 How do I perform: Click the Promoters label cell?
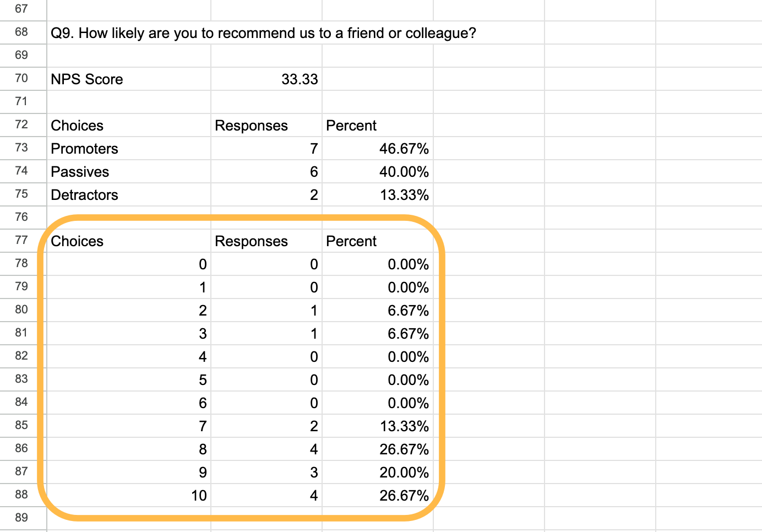click(x=85, y=149)
